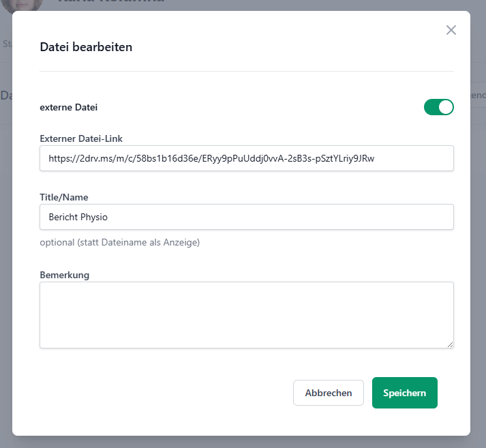Click the Bemerkung label
The image size is (486, 448).
pos(65,275)
